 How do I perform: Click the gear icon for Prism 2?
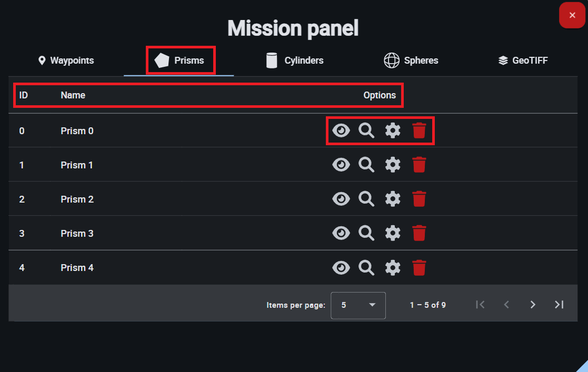coord(393,199)
